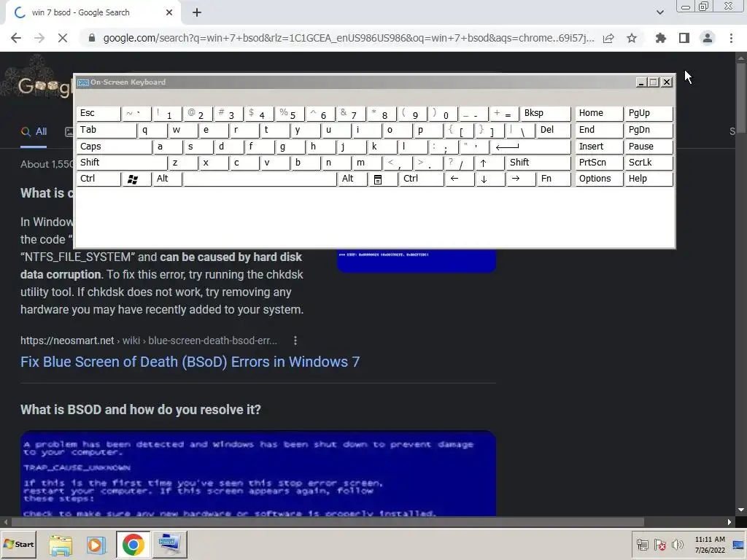Close the win 7 bsod tab

[169, 13]
